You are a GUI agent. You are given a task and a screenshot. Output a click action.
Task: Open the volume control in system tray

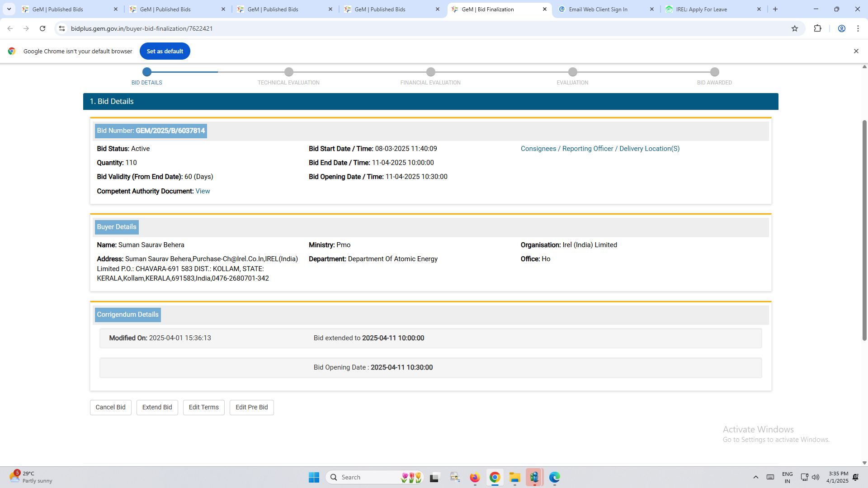coord(816,477)
